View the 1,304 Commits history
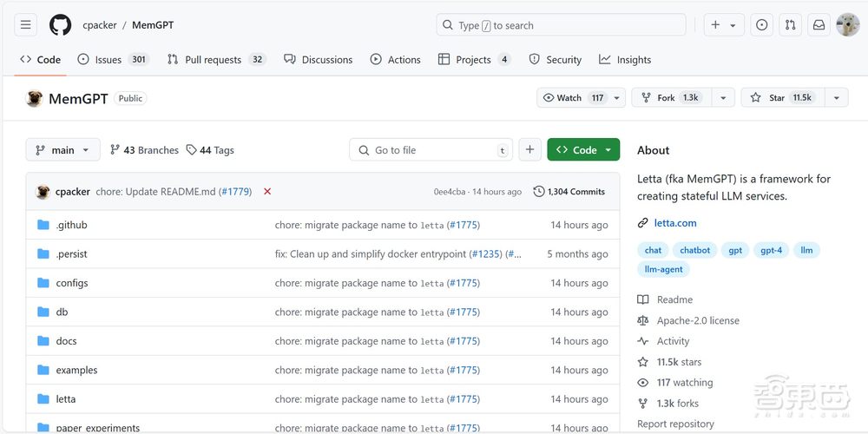Image resolution: width=868 pixels, height=434 pixels. 569,192
